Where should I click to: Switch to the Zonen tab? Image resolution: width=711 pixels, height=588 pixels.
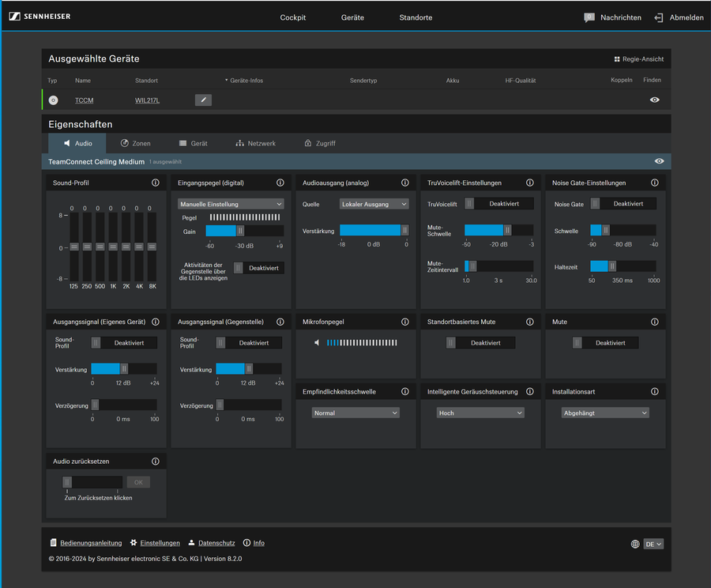[x=136, y=143]
